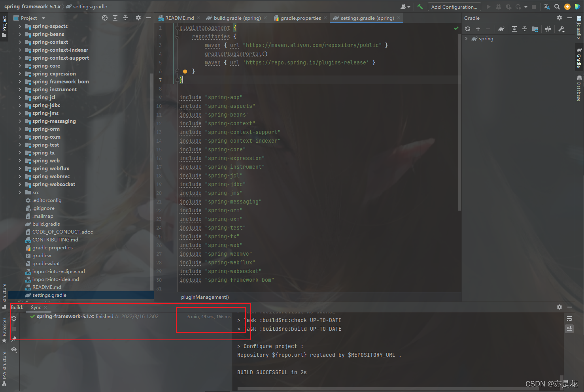Expand spring node in Gradle panel

click(x=467, y=39)
